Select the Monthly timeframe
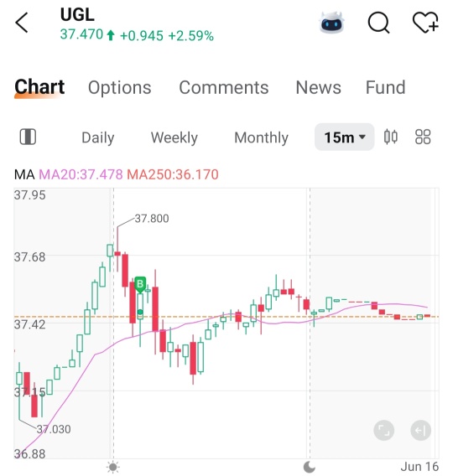 click(261, 137)
